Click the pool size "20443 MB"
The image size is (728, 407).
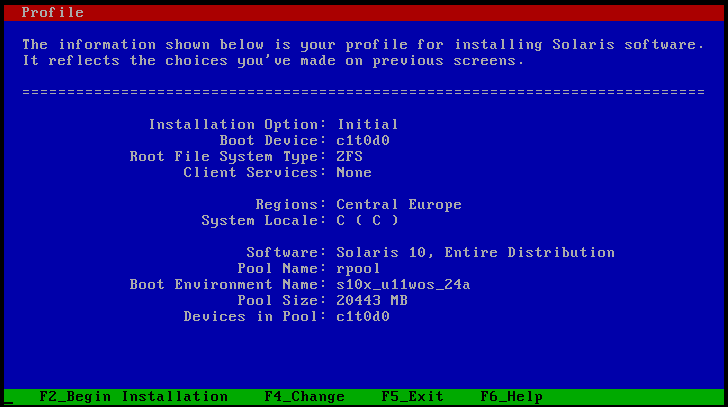[x=372, y=301]
